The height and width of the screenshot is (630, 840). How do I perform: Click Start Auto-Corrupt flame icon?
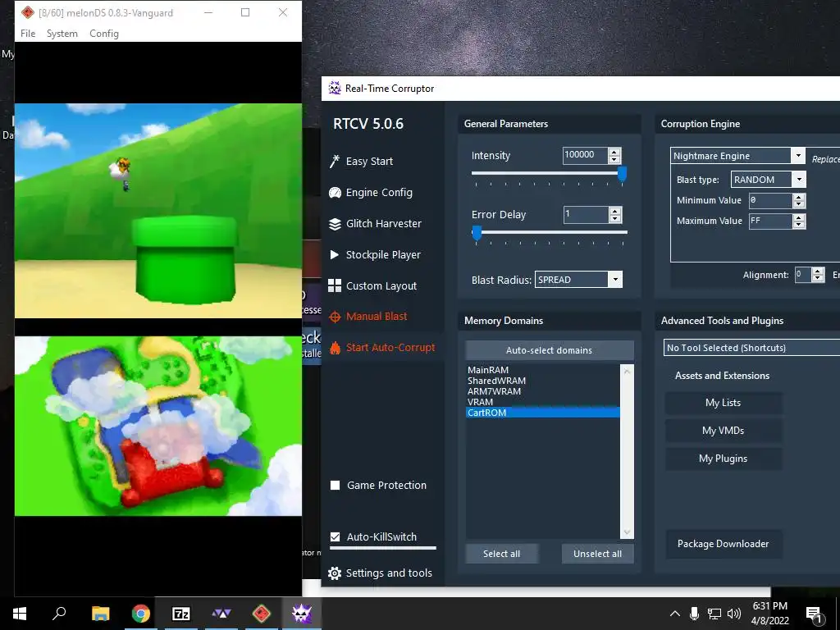point(335,348)
